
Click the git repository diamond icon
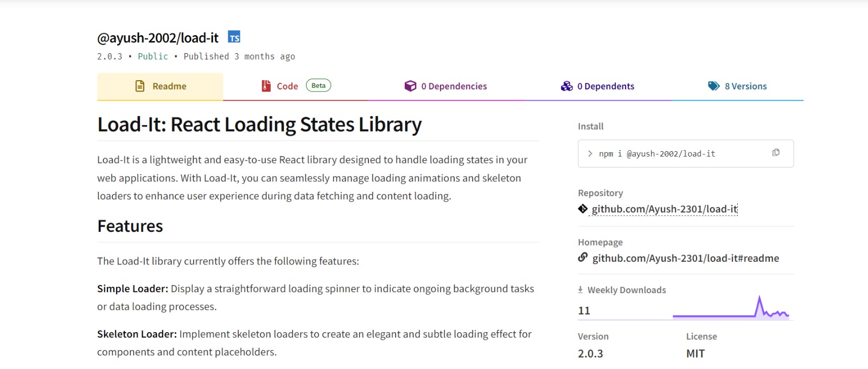[583, 209]
